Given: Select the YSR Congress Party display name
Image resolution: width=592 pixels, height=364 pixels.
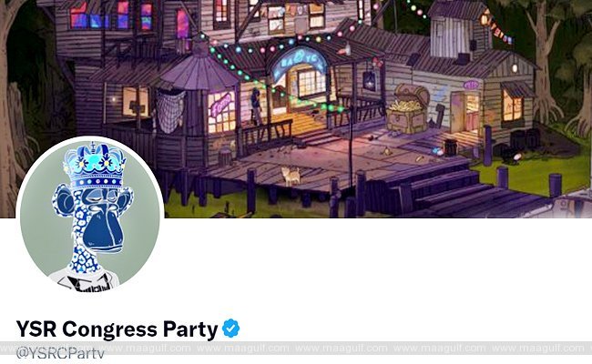Looking at the screenshot, I should pyautogui.click(x=117, y=329).
